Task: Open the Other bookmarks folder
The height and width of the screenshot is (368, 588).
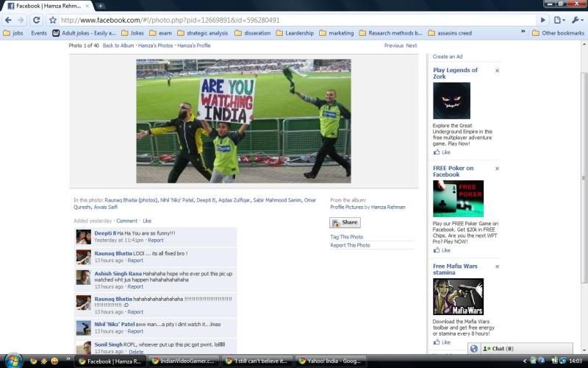Action: [x=557, y=32]
